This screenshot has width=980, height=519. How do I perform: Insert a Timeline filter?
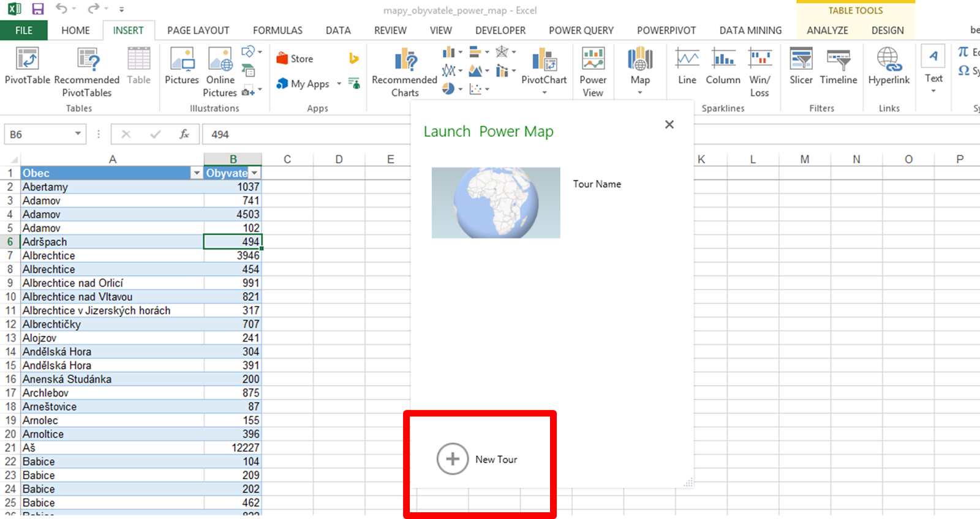839,66
